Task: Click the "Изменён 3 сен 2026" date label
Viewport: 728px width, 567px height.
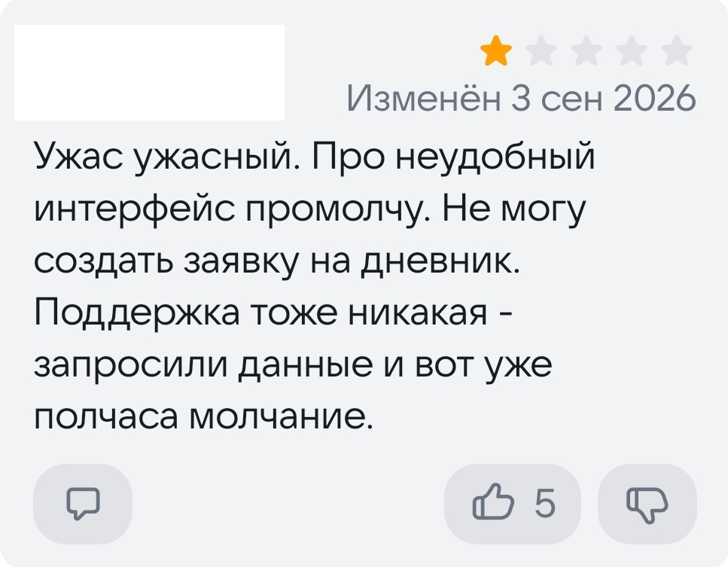Action: pyautogui.click(x=522, y=98)
